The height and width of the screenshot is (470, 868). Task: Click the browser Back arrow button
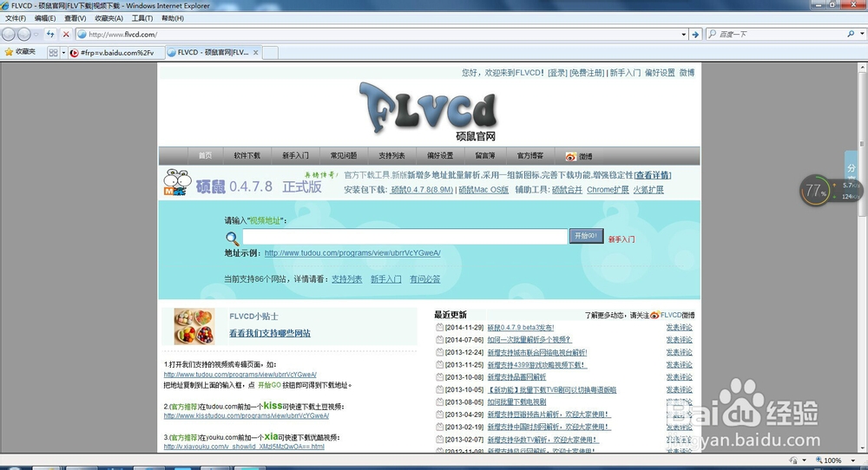(x=9, y=35)
